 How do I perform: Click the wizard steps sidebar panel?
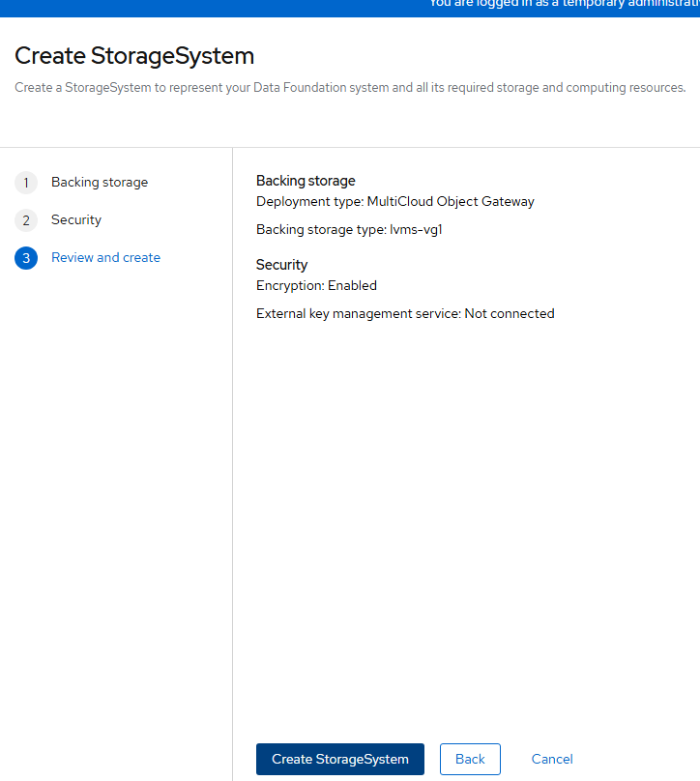116,387
